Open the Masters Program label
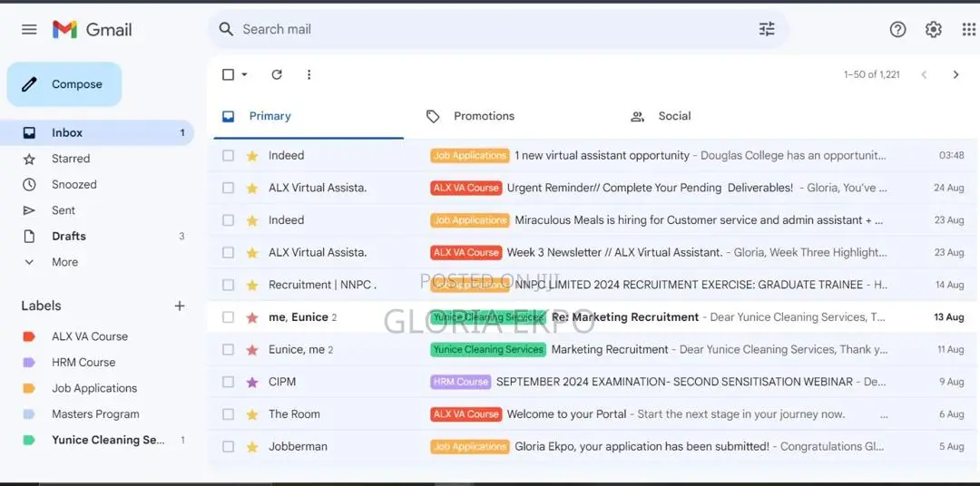The image size is (980, 486). click(x=95, y=414)
